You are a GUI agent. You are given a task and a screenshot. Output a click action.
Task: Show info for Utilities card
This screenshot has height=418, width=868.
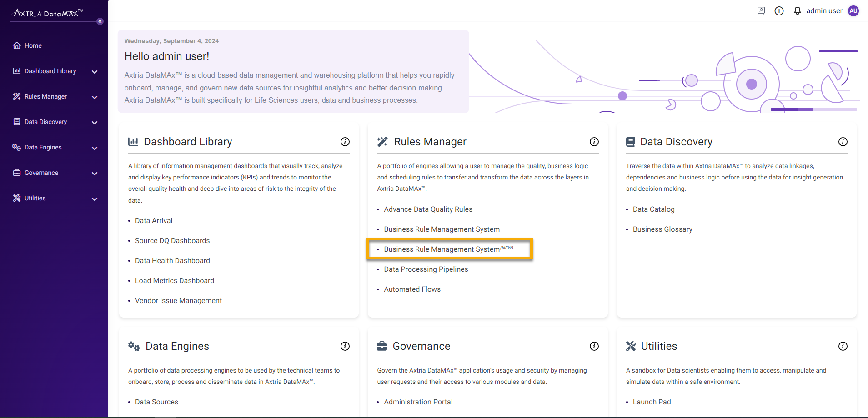click(843, 346)
